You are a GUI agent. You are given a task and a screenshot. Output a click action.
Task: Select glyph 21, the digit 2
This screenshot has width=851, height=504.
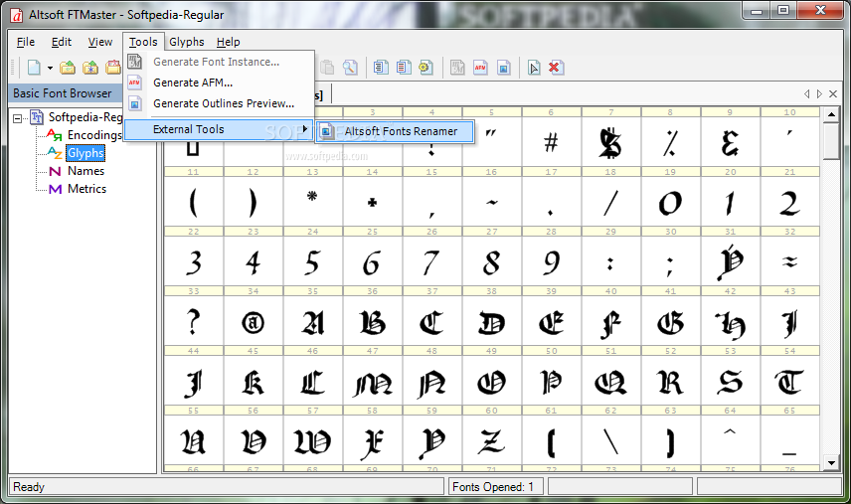click(x=789, y=202)
